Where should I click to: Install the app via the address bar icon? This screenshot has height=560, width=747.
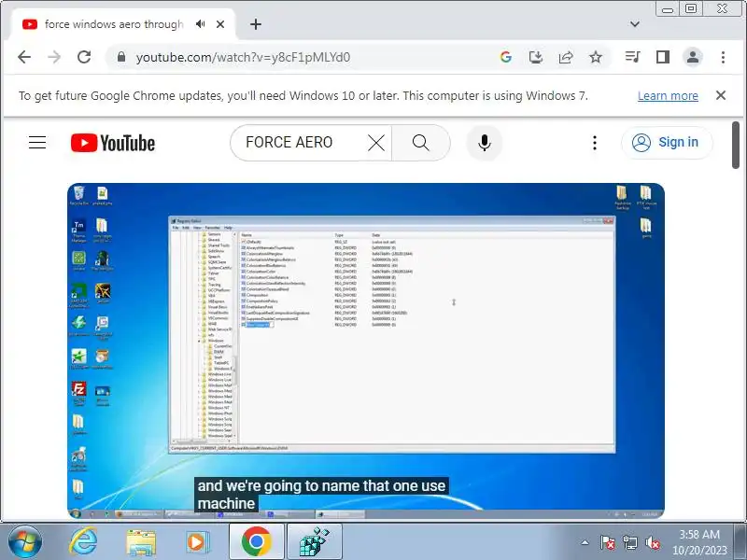[536, 57]
